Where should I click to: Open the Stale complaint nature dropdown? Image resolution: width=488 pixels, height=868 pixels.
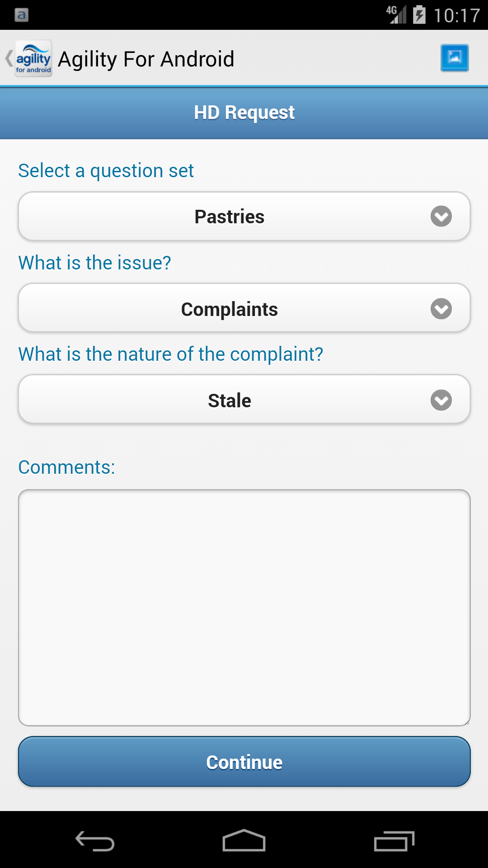click(244, 400)
